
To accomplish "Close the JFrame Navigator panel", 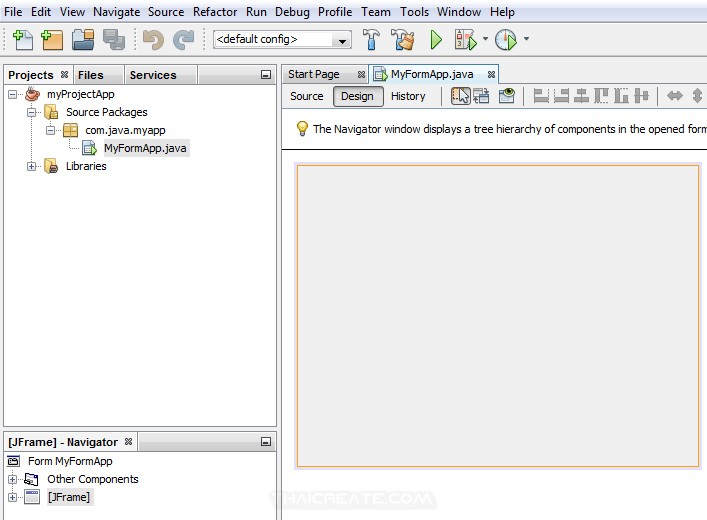I will [129, 442].
